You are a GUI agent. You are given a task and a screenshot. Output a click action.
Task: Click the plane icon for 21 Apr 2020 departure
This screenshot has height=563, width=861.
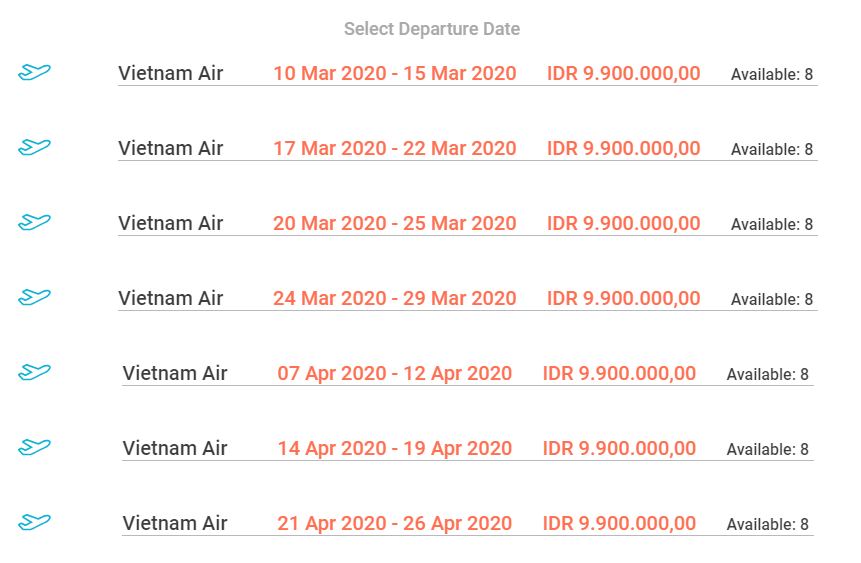tap(34, 522)
